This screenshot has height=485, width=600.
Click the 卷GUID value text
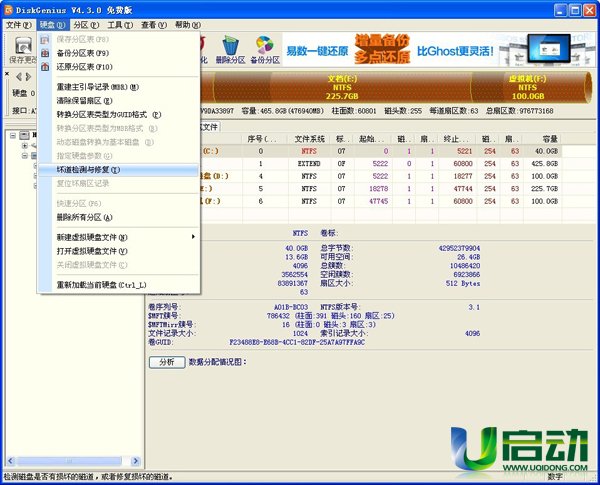pos(297,342)
